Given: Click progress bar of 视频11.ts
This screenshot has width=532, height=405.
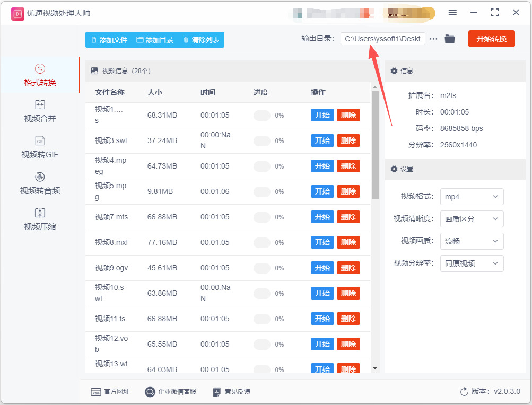Looking at the screenshot, I should pos(262,319).
